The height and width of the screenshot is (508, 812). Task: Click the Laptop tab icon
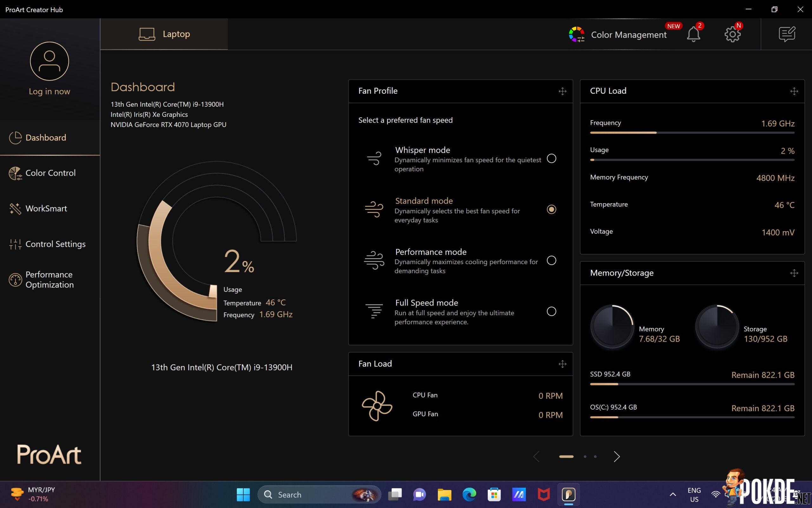[x=147, y=34]
